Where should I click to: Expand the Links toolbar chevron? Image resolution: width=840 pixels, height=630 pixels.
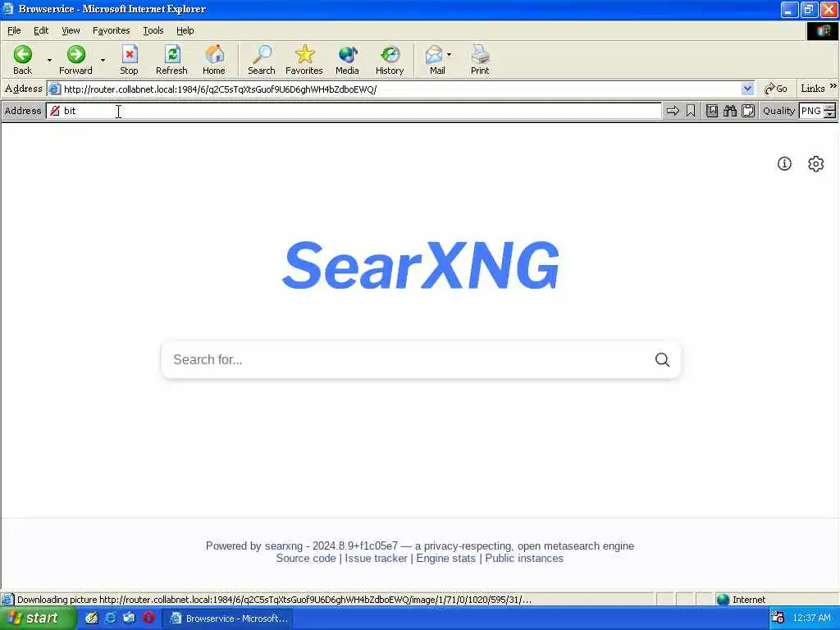pyautogui.click(x=833, y=85)
